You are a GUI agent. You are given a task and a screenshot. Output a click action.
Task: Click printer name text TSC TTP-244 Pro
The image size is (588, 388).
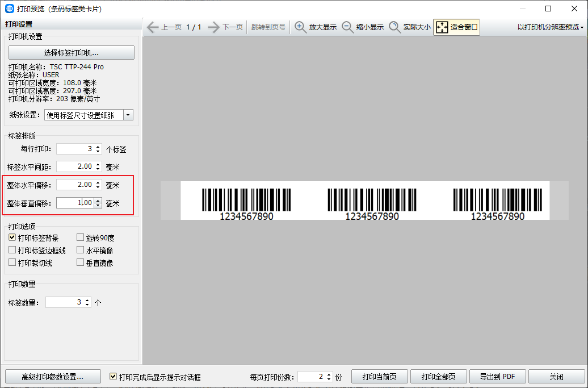[x=77, y=67]
